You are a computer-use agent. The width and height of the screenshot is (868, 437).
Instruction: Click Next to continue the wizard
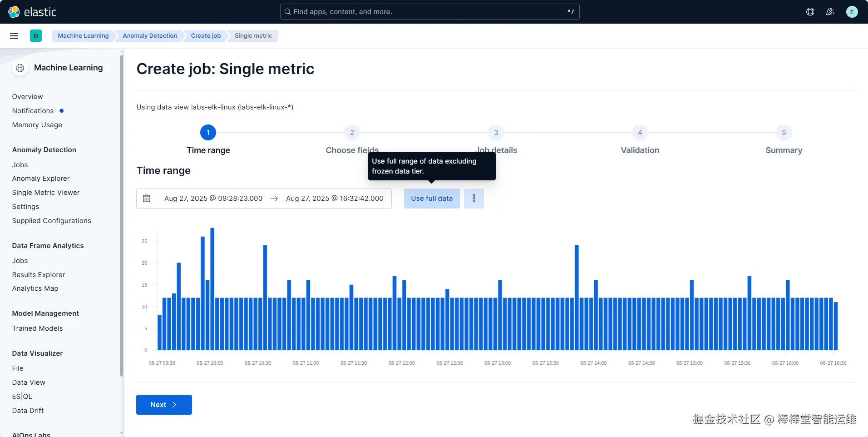click(x=164, y=405)
